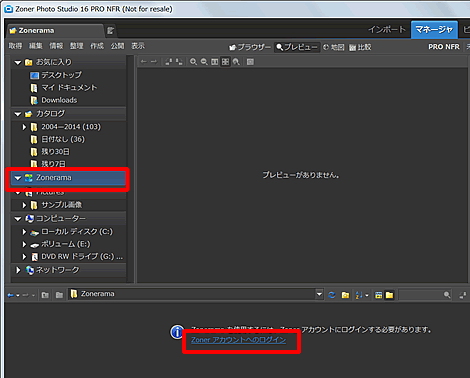This screenshot has width=470, height=378.
Task: Expand the ネットワーク section
Action: coord(18,270)
